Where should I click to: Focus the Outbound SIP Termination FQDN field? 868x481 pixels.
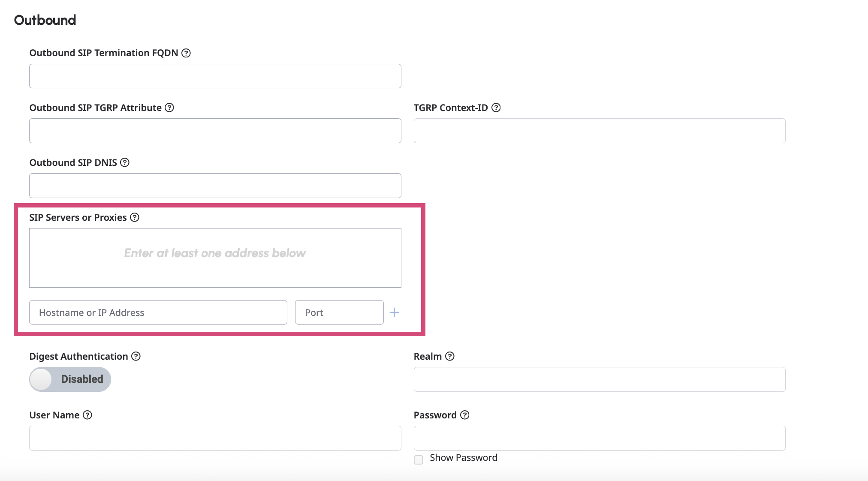pyautogui.click(x=215, y=76)
